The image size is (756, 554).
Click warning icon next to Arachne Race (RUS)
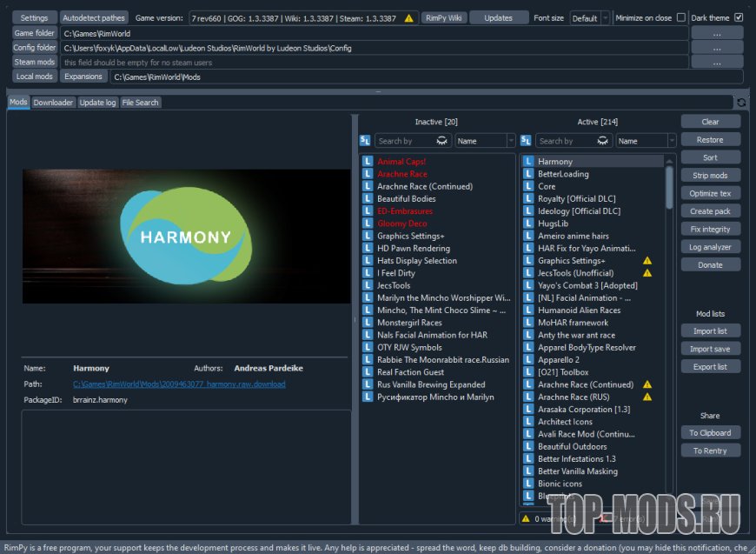pyautogui.click(x=647, y=397)
